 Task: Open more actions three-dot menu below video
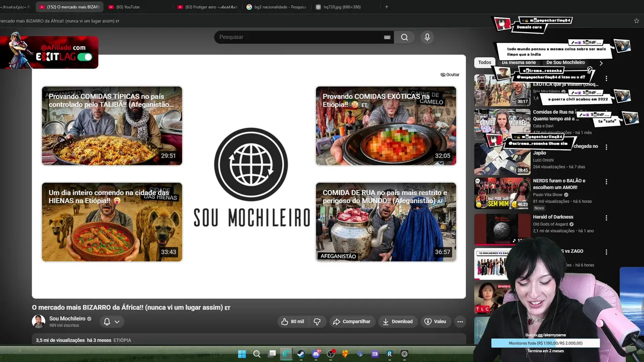[x=460, y=322]
